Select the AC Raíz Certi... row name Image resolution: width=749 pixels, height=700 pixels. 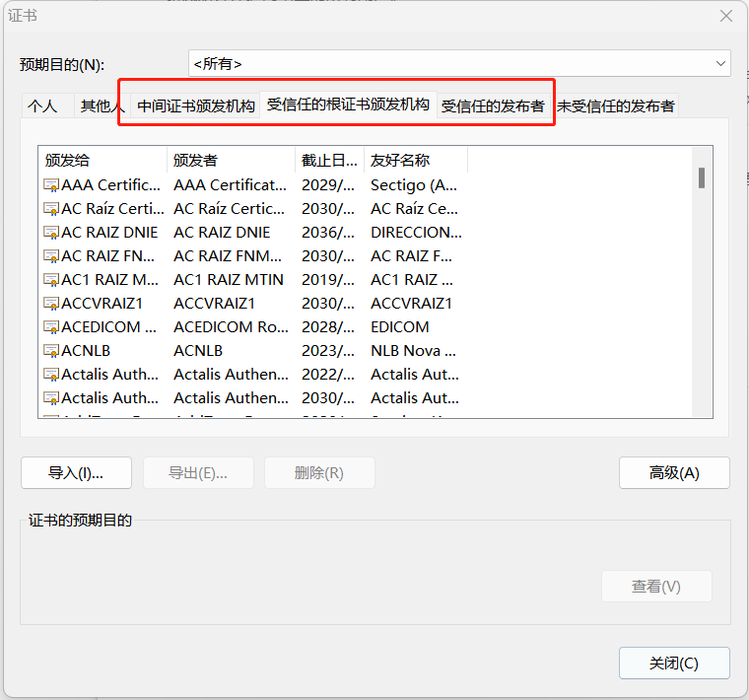[112, 209]
